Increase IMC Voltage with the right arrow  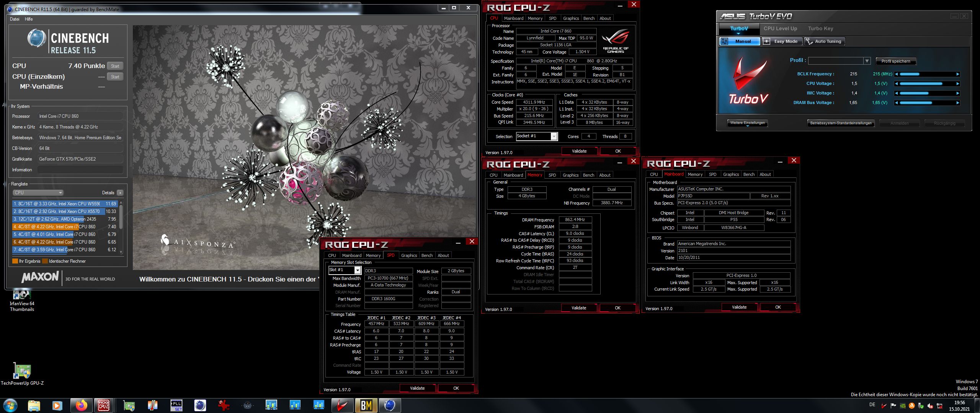(958, 93)
